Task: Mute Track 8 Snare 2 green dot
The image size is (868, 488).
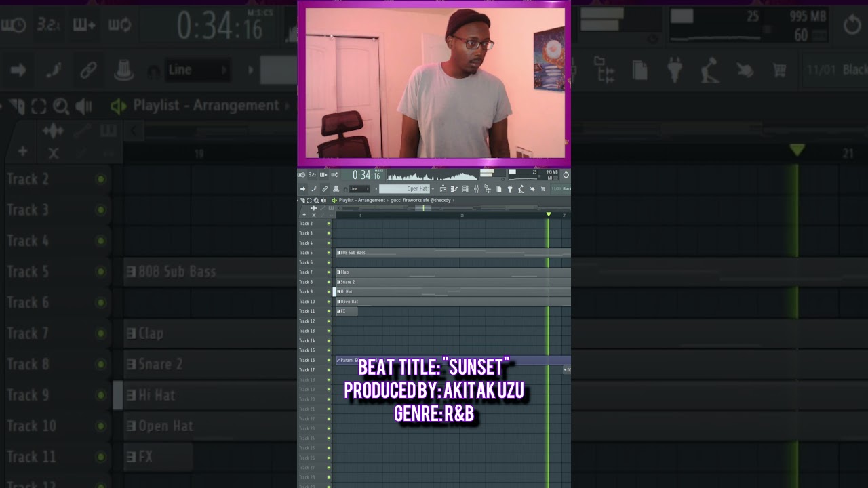Action: click(x=329, y=282)
